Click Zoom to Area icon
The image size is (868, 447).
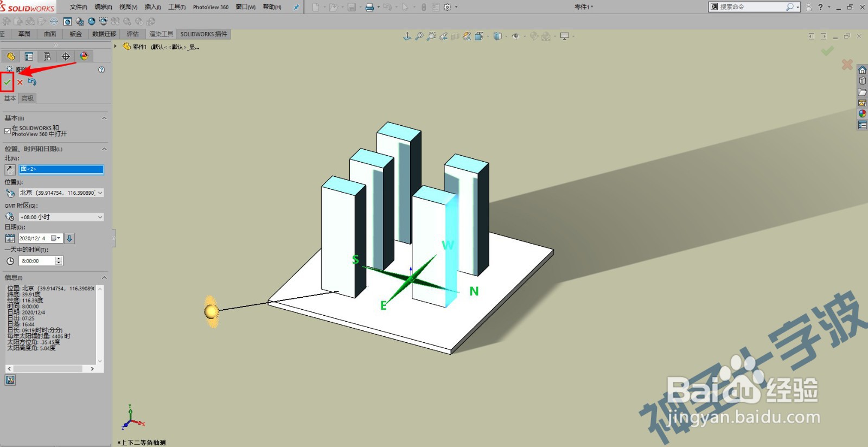coord(431,36)
